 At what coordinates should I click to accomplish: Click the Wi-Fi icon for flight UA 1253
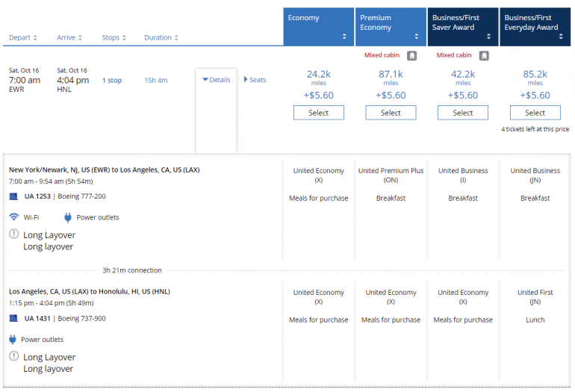[14, 217]
